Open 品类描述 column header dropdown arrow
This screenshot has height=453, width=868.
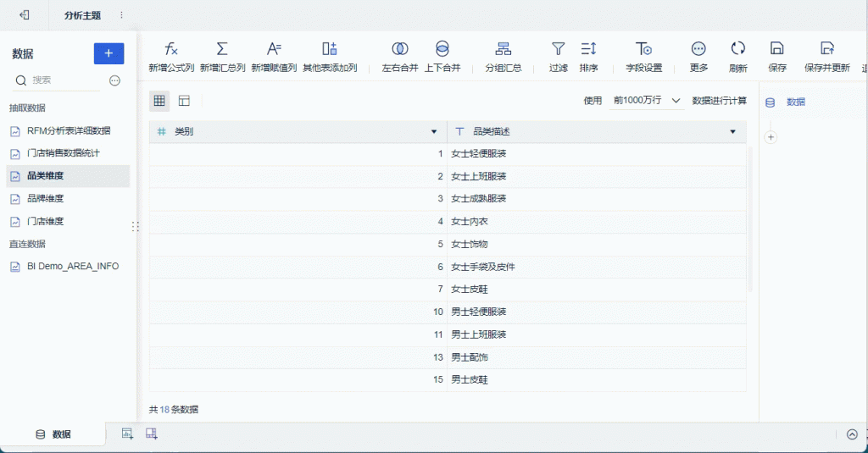(732, 131)
